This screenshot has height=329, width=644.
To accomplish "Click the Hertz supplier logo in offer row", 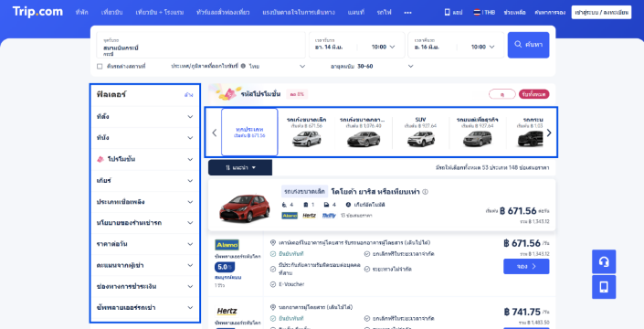I will pyautogui.click(x=227, y=311).
